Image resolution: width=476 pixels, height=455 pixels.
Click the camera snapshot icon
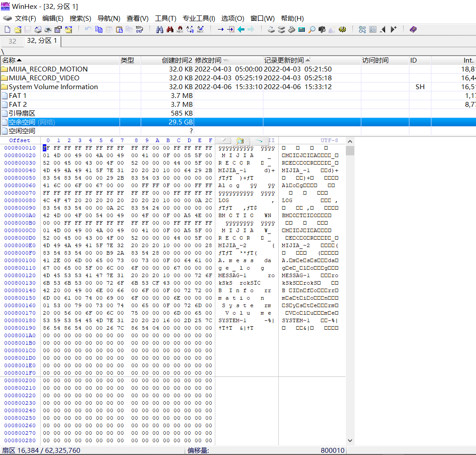point(322,30)
